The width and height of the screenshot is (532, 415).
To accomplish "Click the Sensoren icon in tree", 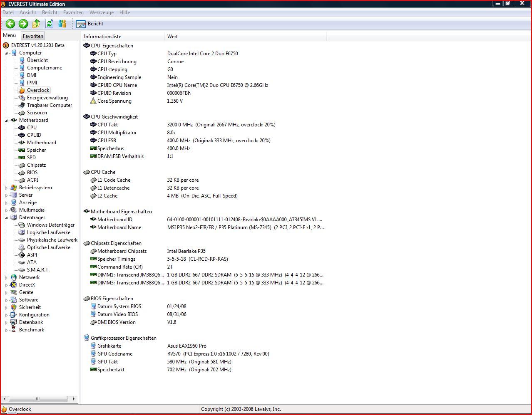I will (22, 113).
